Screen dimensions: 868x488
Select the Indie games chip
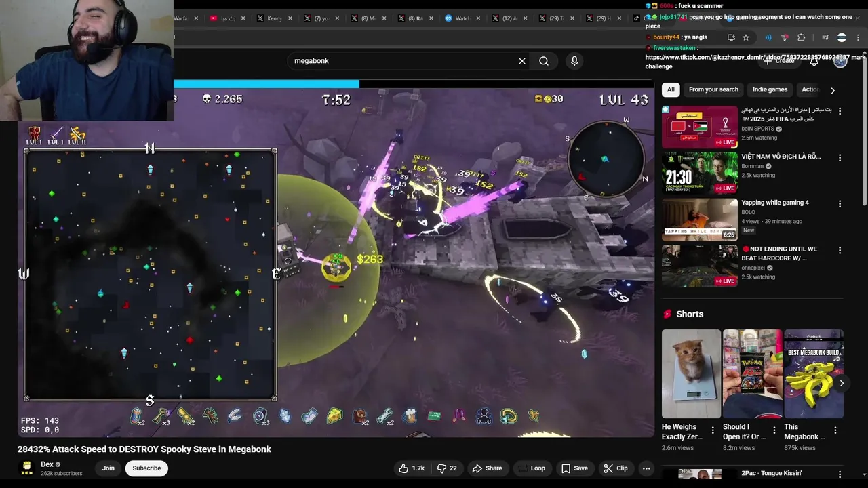click(770, 89)
